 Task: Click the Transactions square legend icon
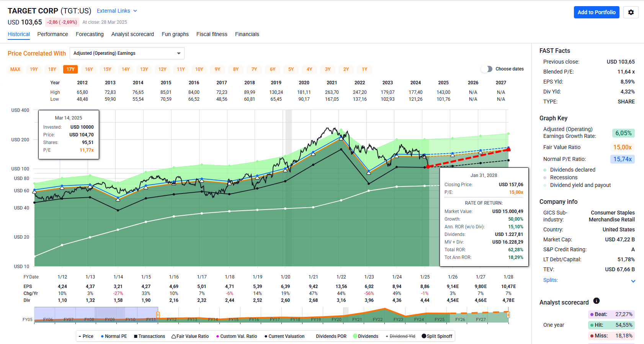pos(136,336)
